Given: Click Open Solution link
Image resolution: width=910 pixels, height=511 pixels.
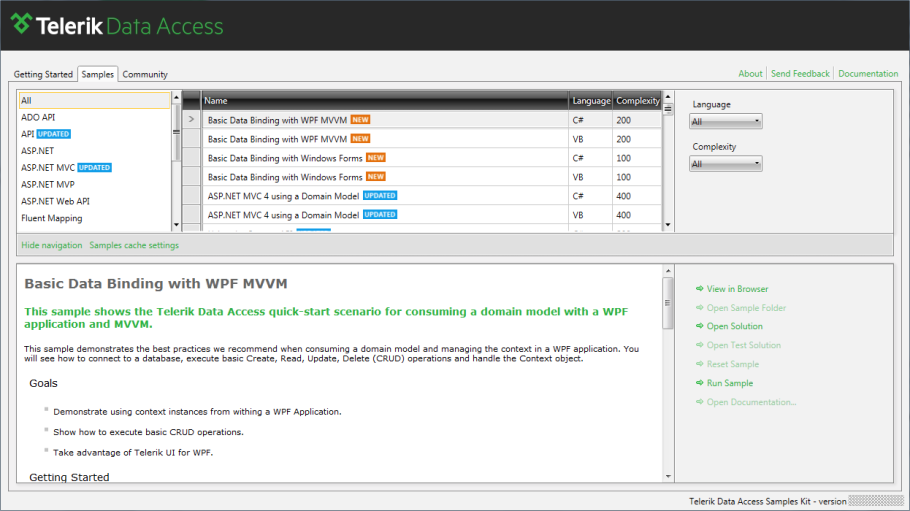Looking at the screenshot, I should pos(735,326).
